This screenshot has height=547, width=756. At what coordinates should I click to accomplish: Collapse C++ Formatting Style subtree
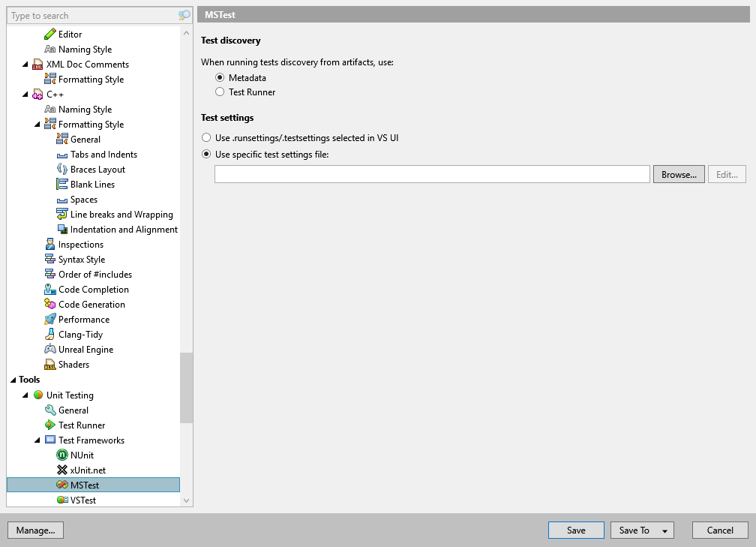(37, 125)
